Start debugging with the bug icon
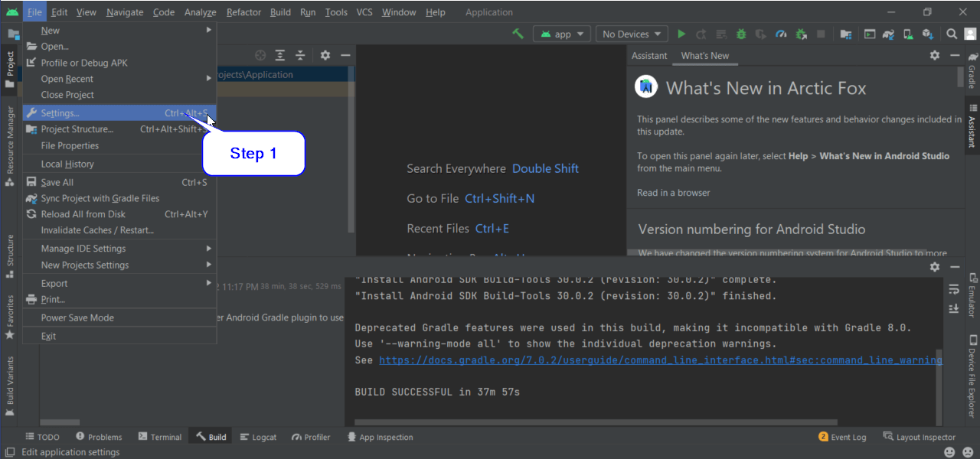The width and height of the screenshot is (980, 459). point(741,34)
